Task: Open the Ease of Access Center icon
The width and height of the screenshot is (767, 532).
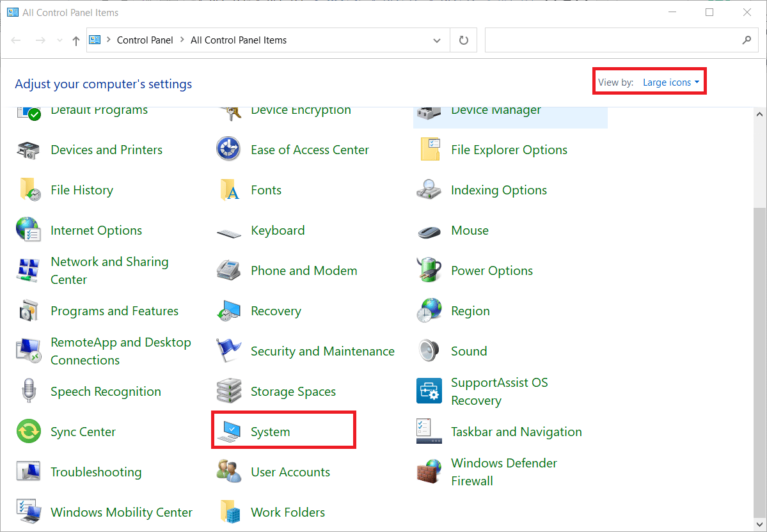Action: click(228, 150)
